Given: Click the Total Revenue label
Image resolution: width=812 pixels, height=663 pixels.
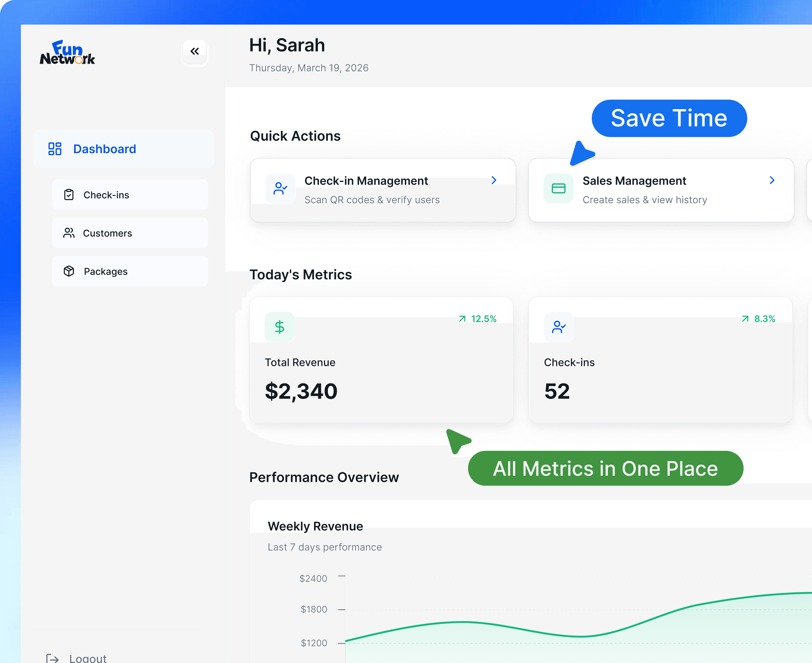Looking at the screenshot, I should pyautogui.click(x=300, y=363).
